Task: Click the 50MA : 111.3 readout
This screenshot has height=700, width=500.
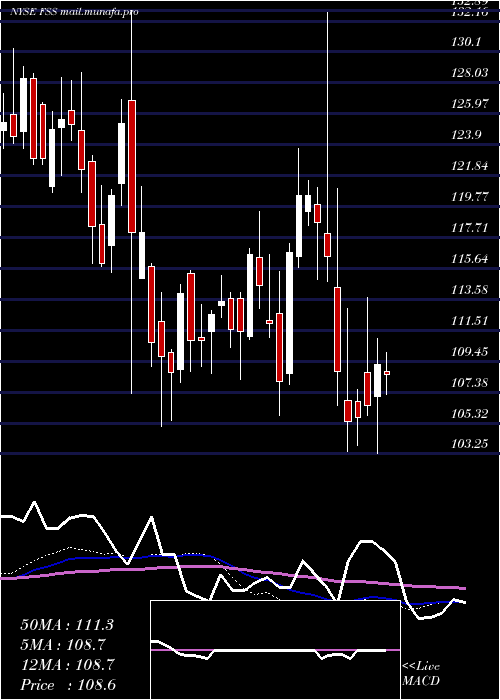Action: click(67, 625)
